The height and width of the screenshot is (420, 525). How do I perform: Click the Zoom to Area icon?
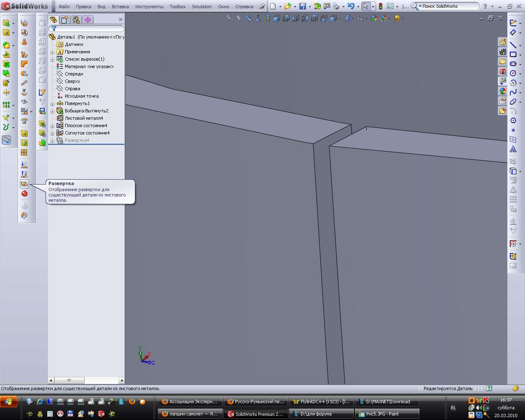(239, 18)
